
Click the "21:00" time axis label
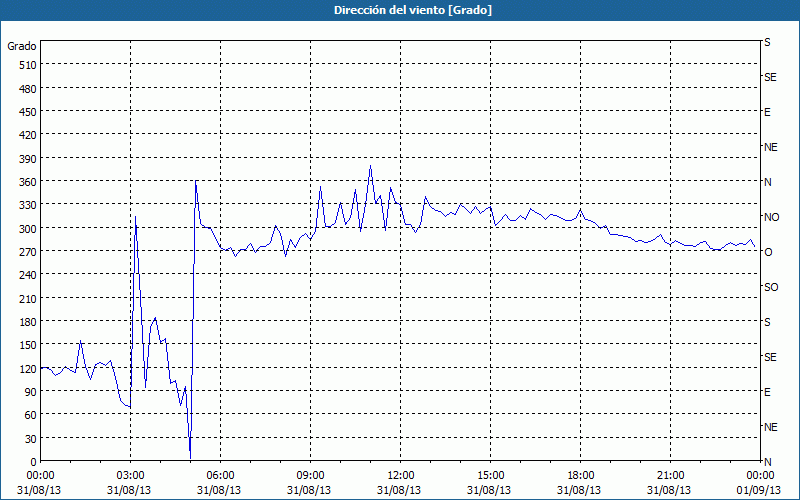[670, 476]
